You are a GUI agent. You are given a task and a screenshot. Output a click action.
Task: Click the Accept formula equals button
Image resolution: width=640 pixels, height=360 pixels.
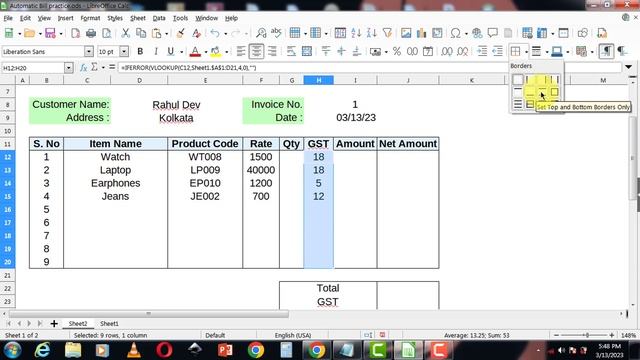112,67
